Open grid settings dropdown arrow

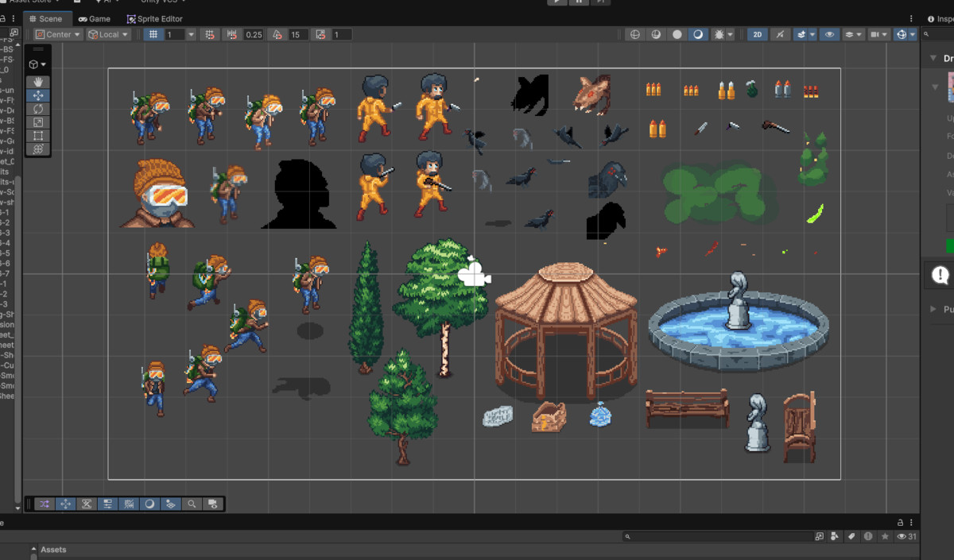(191, 35)
